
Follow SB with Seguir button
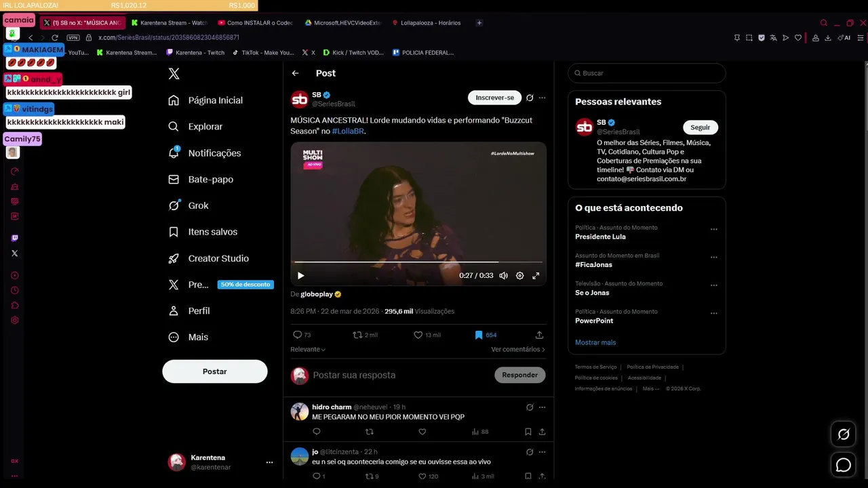point(701,127)
